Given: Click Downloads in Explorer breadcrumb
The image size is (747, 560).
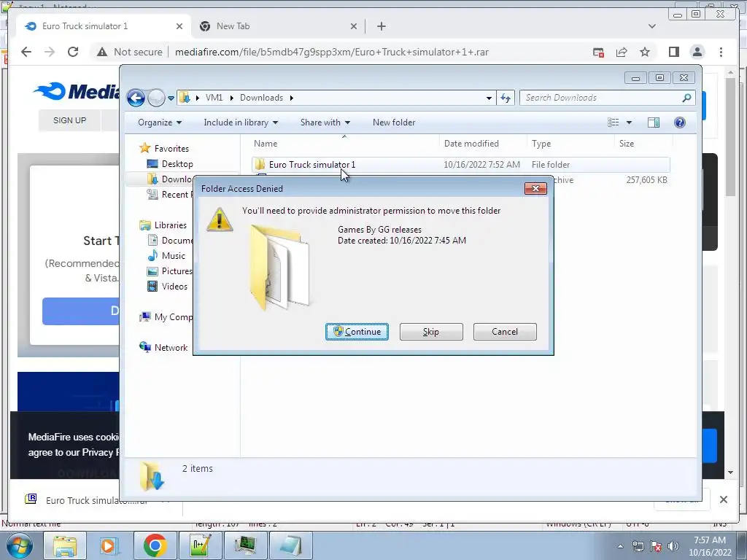Looking at the screenshot, I should [262, 98].
